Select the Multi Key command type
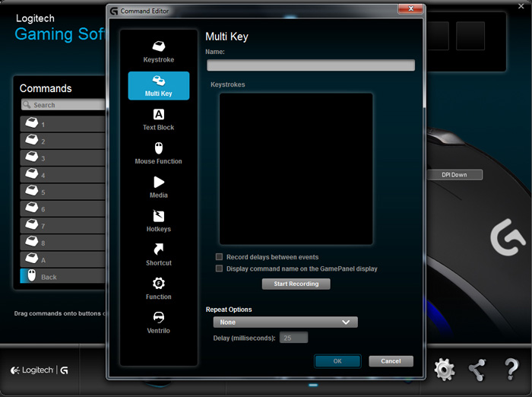This screenshot has height=397, width=532. (x=158, y=86)
